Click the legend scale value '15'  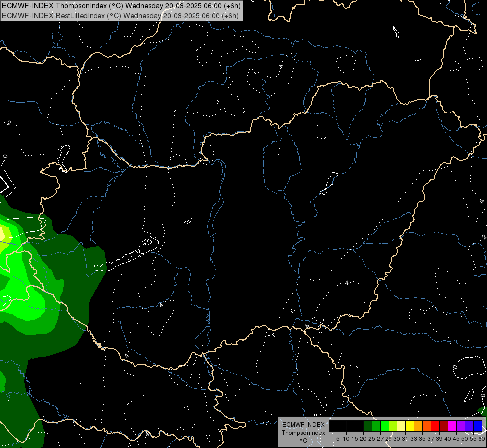tap(355, 439)
